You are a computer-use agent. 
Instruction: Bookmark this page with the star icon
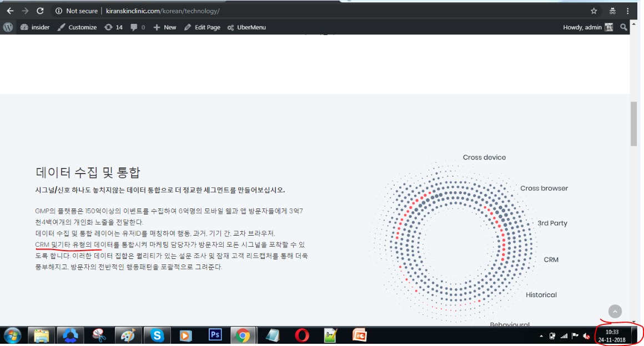[x=593, y=11]
